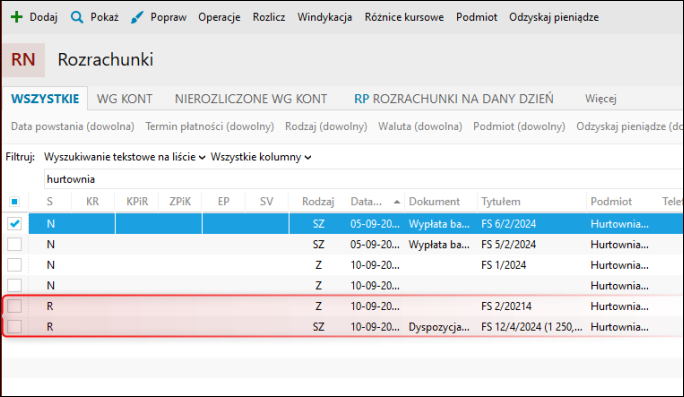684x397 pixels.
Task: Switch to the WG KONT tab
Action: (125, 99)
